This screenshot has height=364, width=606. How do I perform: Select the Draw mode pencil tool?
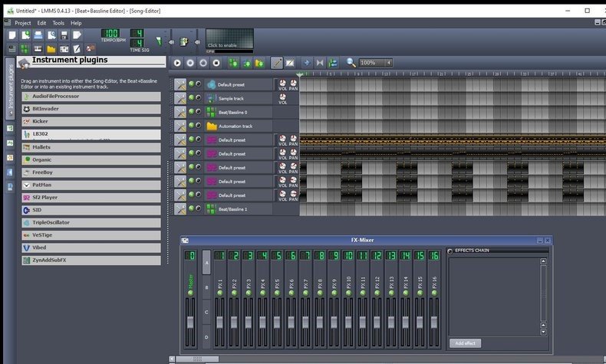point(278,63)
